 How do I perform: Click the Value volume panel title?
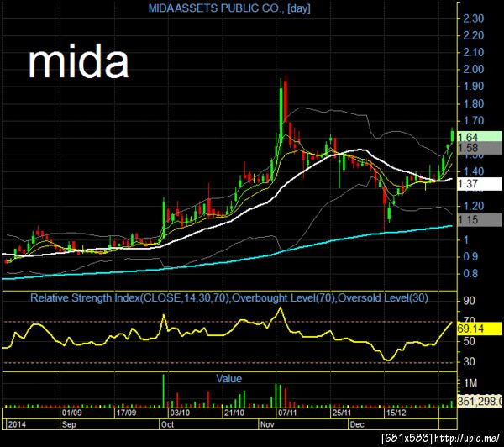228,378
